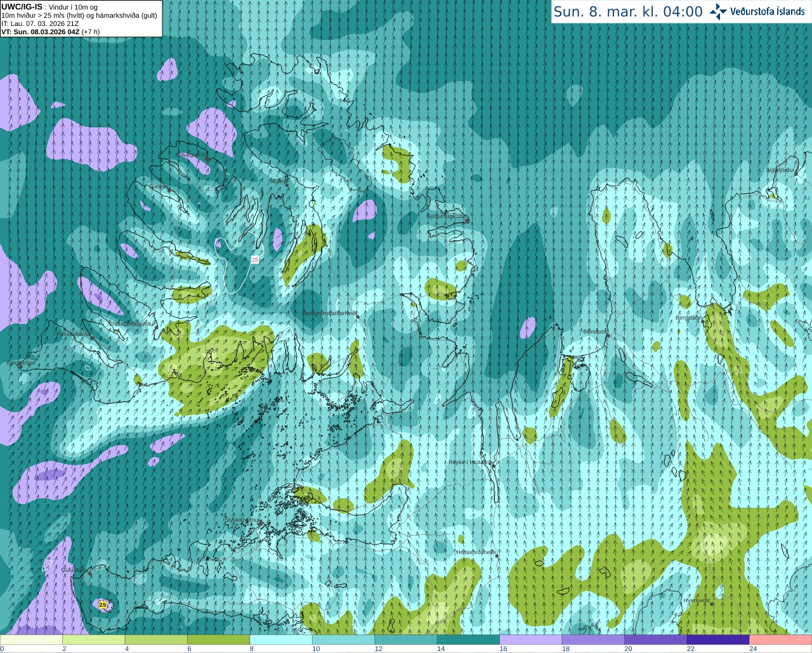Viewport: 812px width, 653px height.
Task: Click the 8–10 m/s pale cyan legend swatch
Action: (x=281, y=640)
